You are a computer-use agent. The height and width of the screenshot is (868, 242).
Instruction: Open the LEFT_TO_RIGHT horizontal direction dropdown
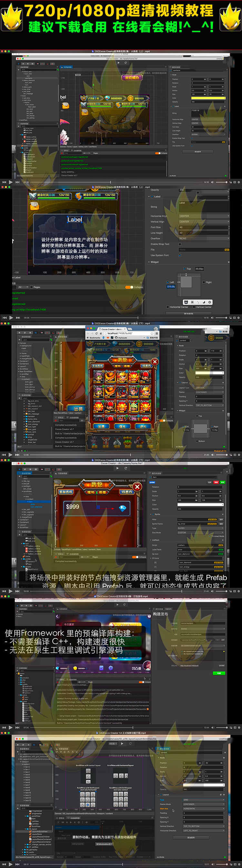204,831
